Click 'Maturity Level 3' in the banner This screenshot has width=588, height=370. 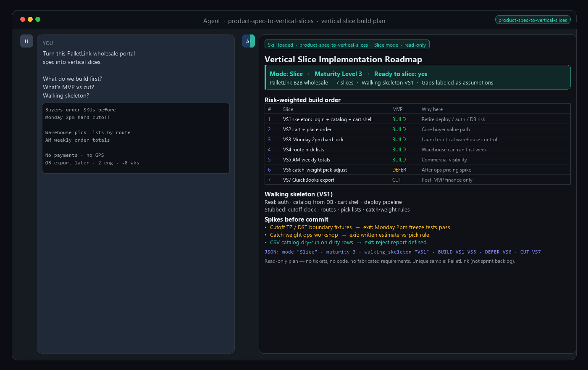[x=338, y=74]
